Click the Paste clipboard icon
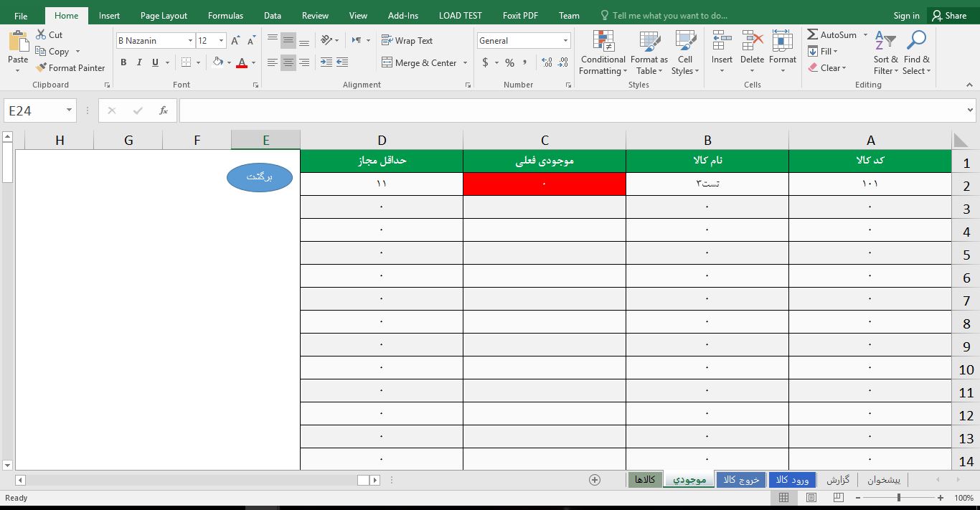 pyautogui.click(x=18, y=42)
